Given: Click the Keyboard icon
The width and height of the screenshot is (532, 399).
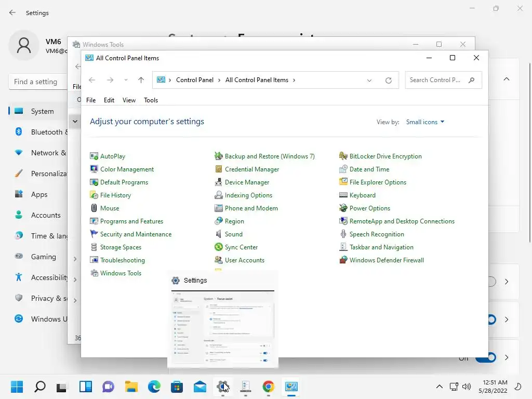Looking at the screenshot, I should coord(343,195).
